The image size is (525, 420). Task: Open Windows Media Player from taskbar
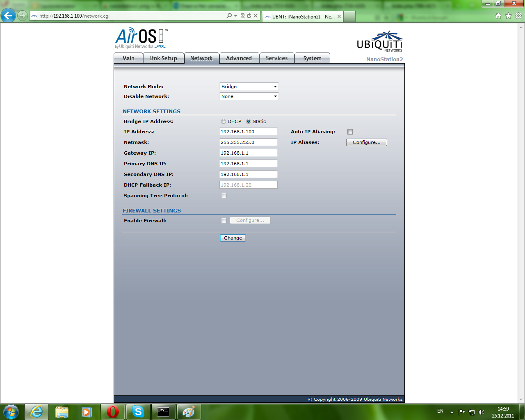click(87, 411)
